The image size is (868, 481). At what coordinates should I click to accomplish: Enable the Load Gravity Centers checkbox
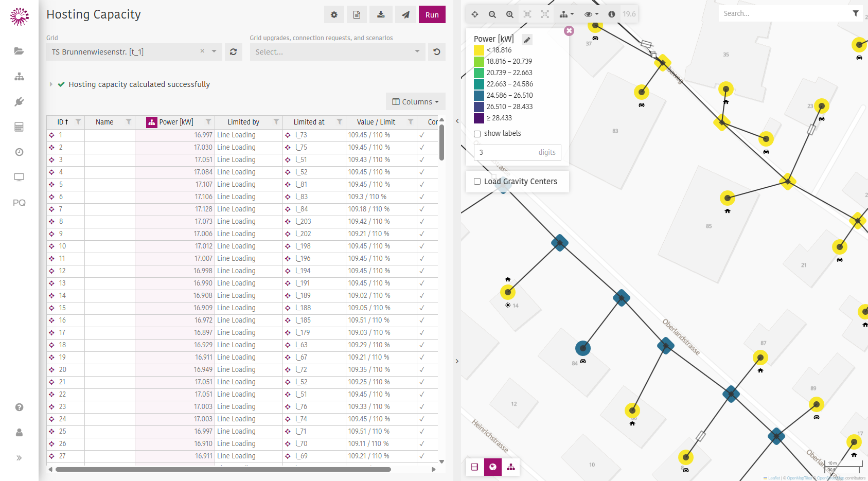tap(477, 182)
